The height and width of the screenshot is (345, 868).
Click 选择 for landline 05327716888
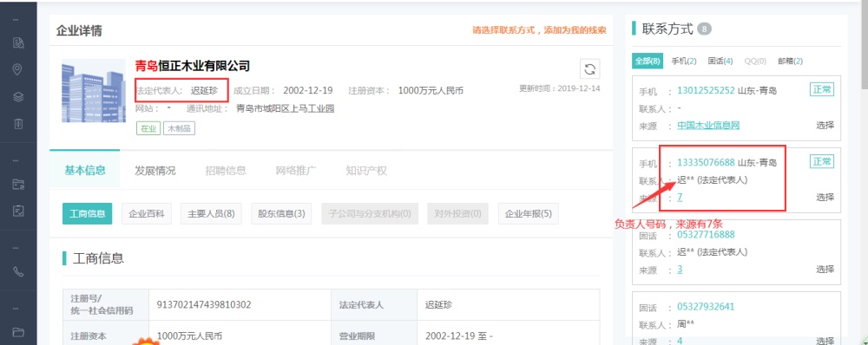click(825, 270)
